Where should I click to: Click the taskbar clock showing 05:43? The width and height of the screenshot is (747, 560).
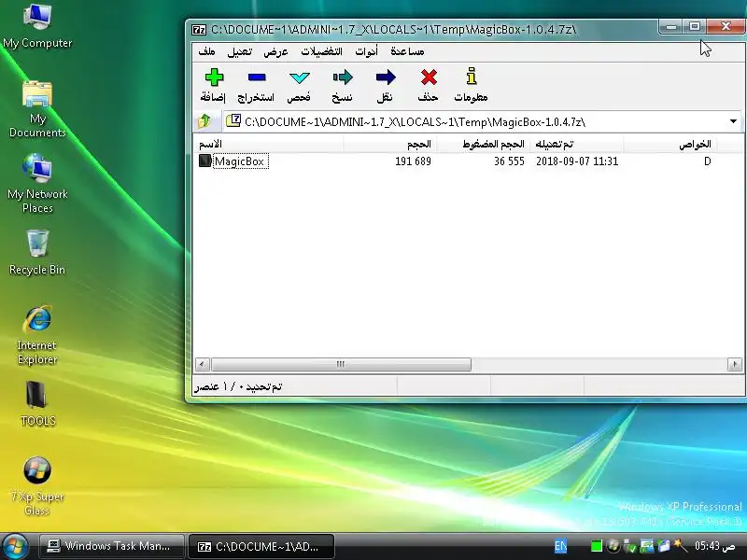tap(714, 546)
